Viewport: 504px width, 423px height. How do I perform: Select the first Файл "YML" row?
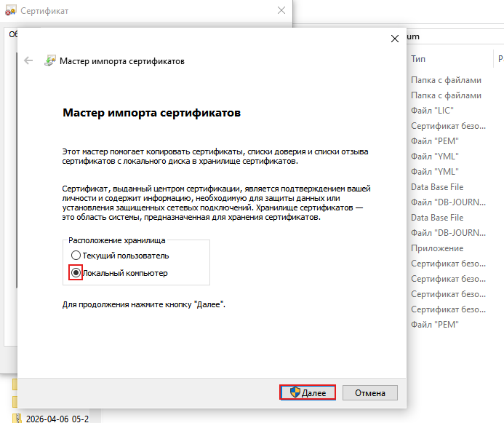[435, 157]
